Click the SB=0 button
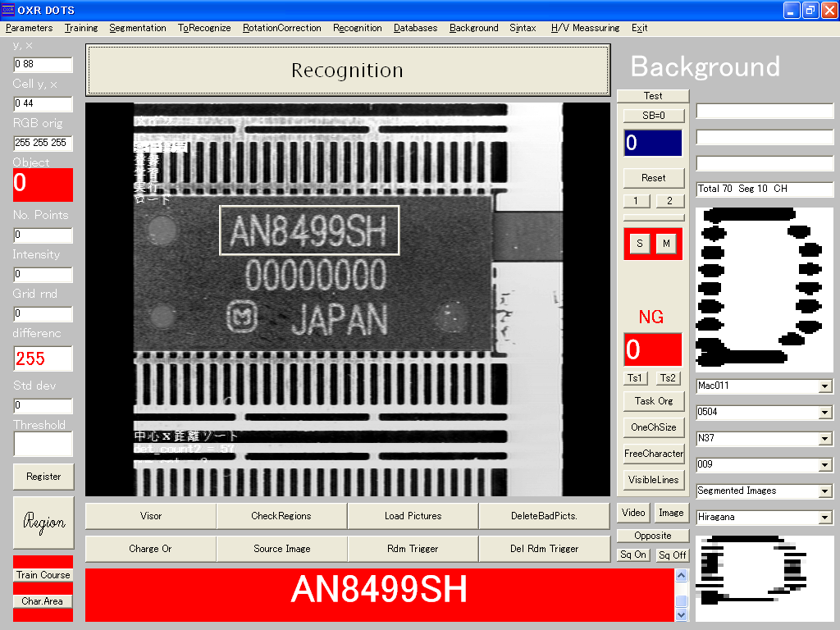 [x=653, y=115]
